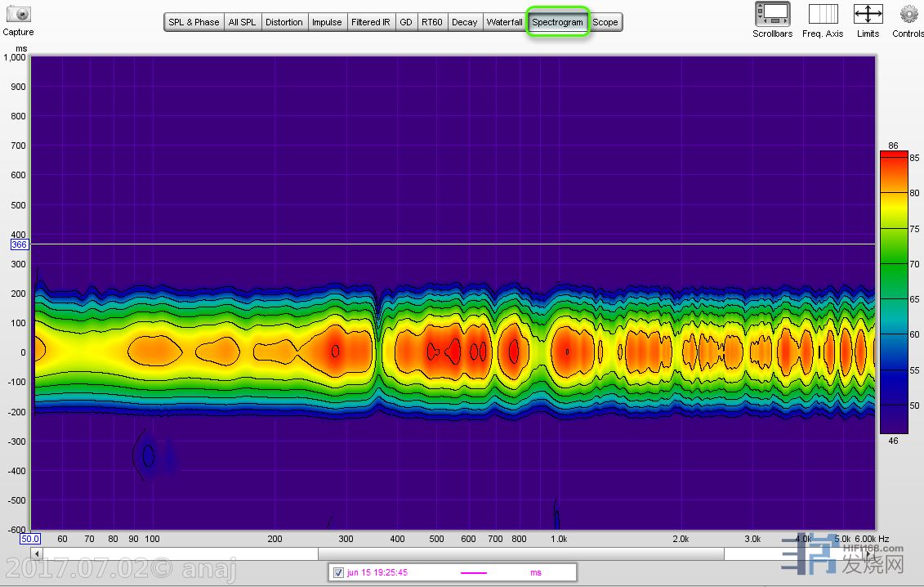Open the graph Limits icon
The width and height of the screenshot is (924, 587).
pos(868,14)
